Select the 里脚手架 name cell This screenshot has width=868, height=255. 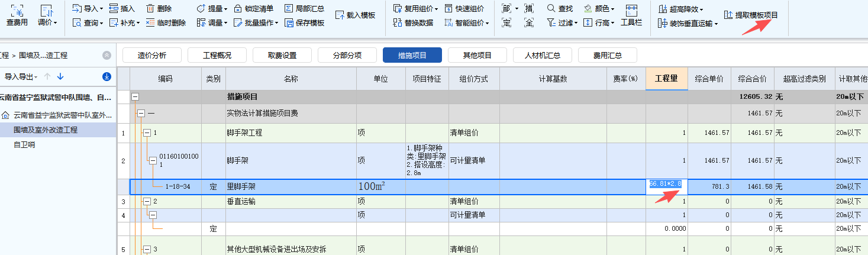click(291, 186)
